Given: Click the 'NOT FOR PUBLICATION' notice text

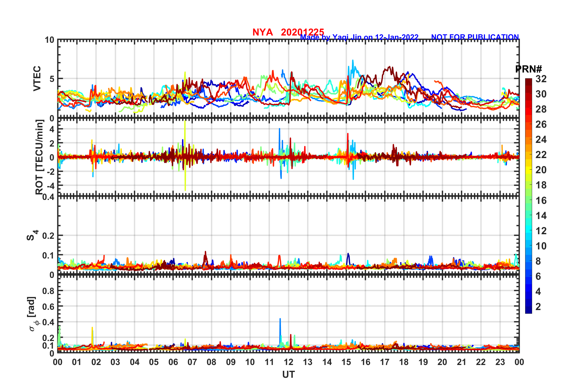Looking at the screenshot, I should 475,37.
